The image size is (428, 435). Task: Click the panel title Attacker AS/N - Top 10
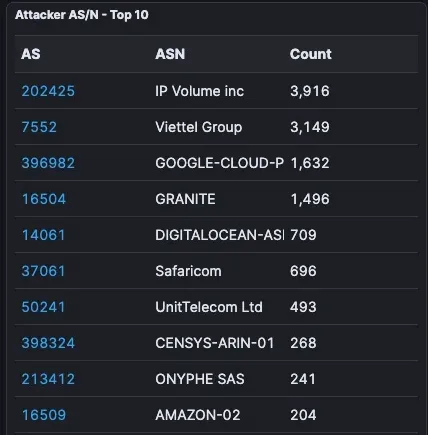tap(82, 15)
